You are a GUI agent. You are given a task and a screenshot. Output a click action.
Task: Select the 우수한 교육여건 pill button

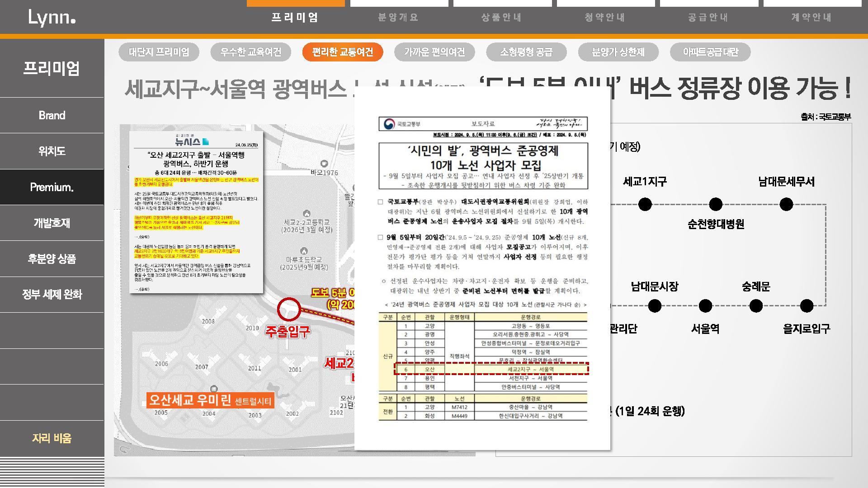(251, 52)
